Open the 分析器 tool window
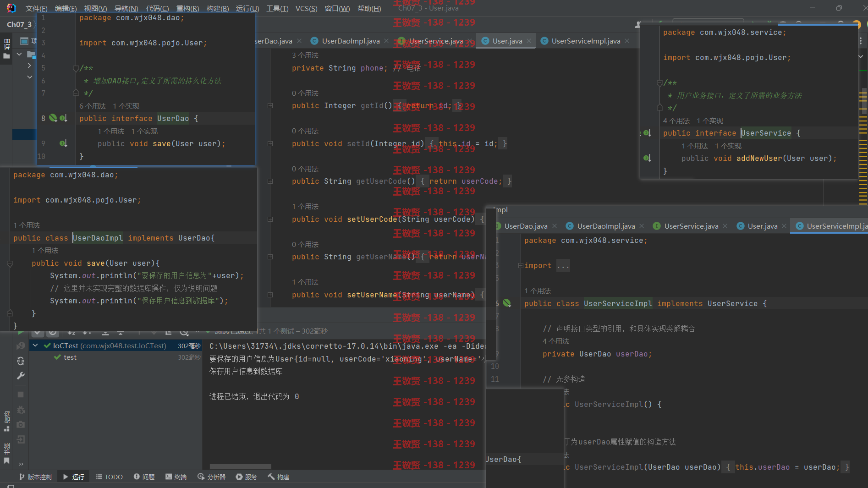Viewport: 868px width, 488px height. click(211, 477)
